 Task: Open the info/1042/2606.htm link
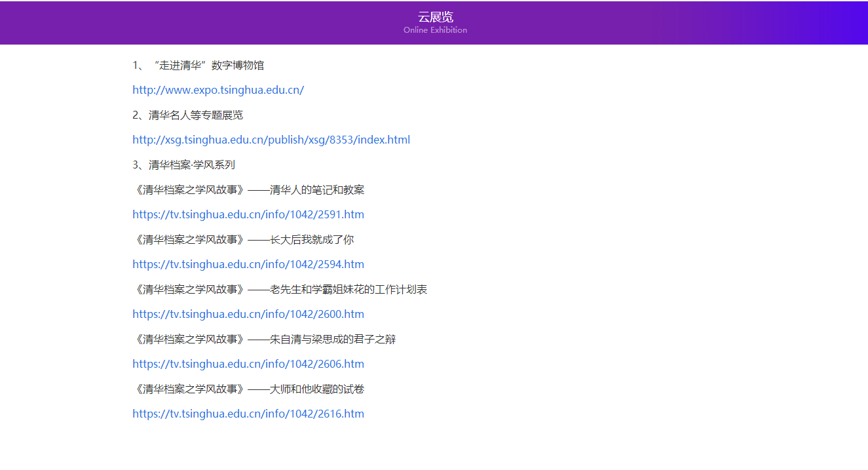point(248,364)
